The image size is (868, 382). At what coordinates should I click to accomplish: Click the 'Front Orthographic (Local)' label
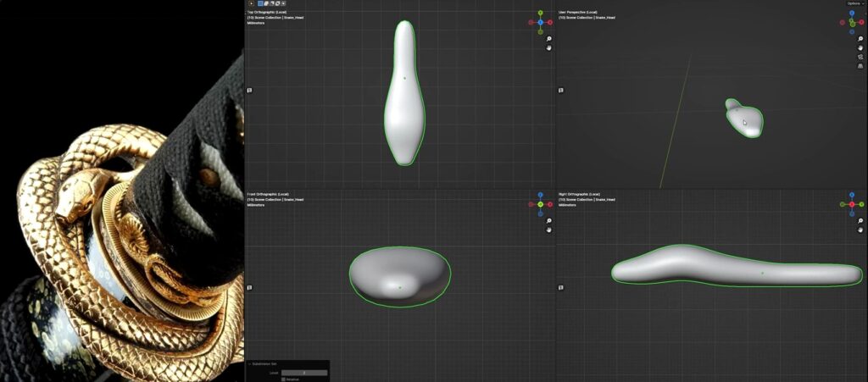[269, 194]
